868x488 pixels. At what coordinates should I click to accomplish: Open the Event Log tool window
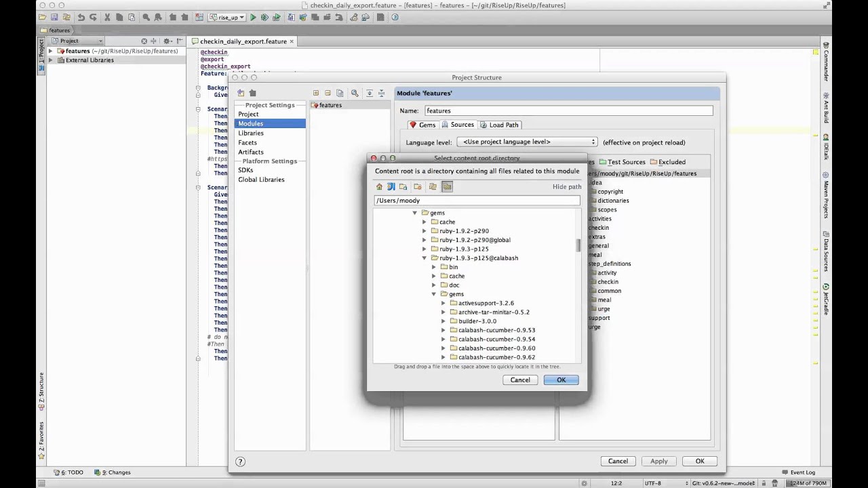(x=798, y=472)
